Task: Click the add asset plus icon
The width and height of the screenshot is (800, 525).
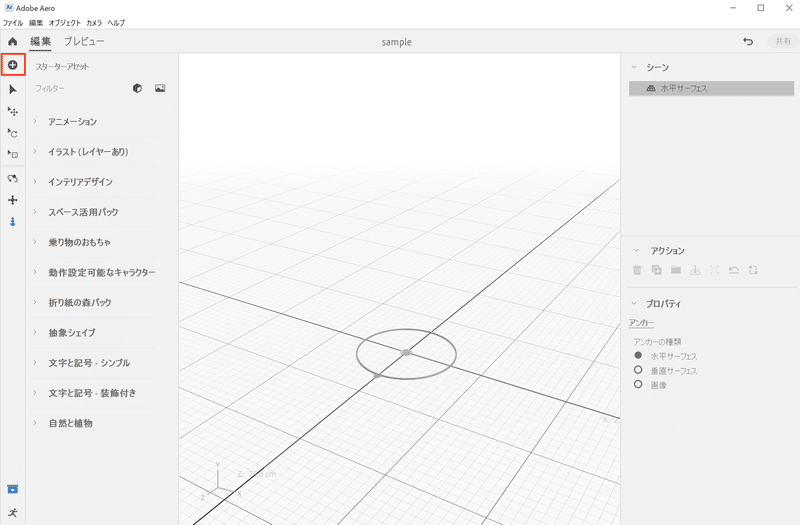Action: [x=13, y=65]
